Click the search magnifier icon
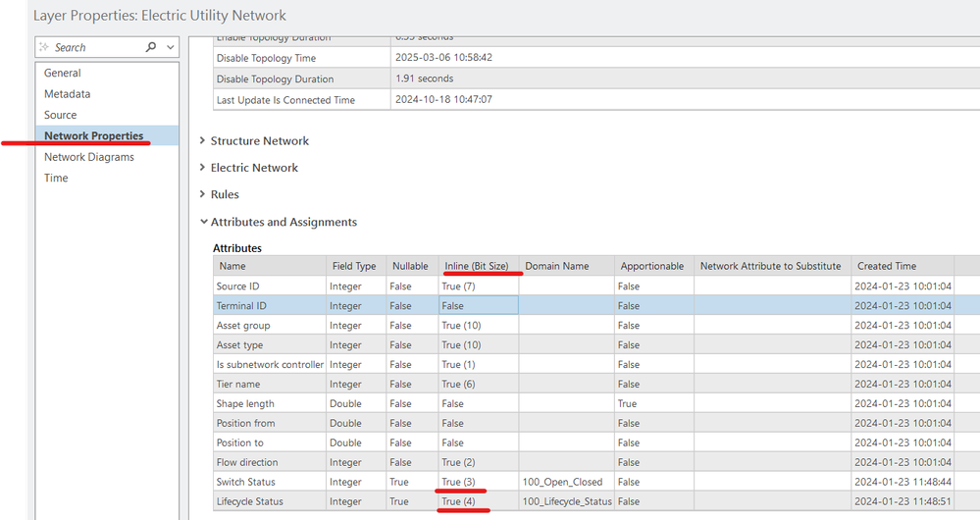This screenshot has width=980, height=520. click(151, 47)
